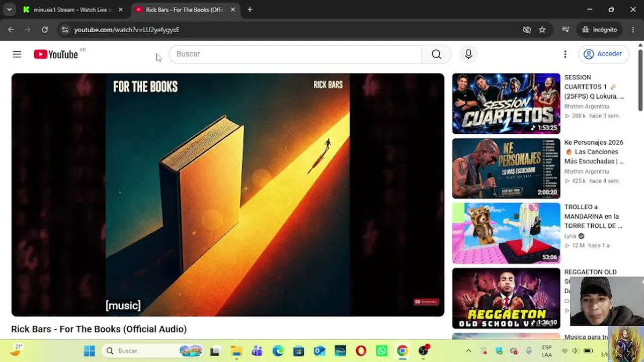Close the minusis1 Stream tab
The image size is (644, 362).
[120, 10]
